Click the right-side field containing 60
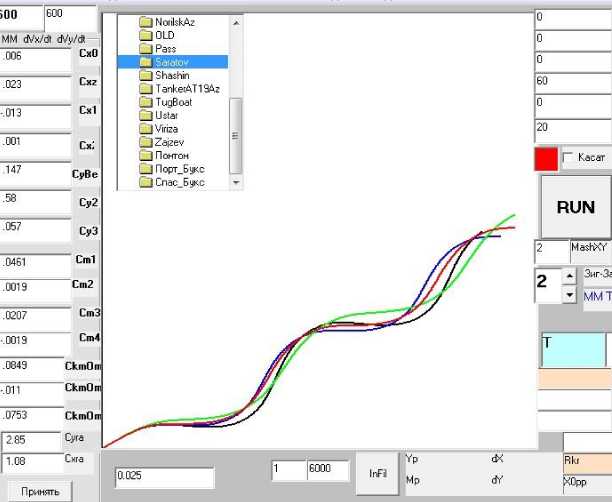612x502 pixels. [573, 84]
